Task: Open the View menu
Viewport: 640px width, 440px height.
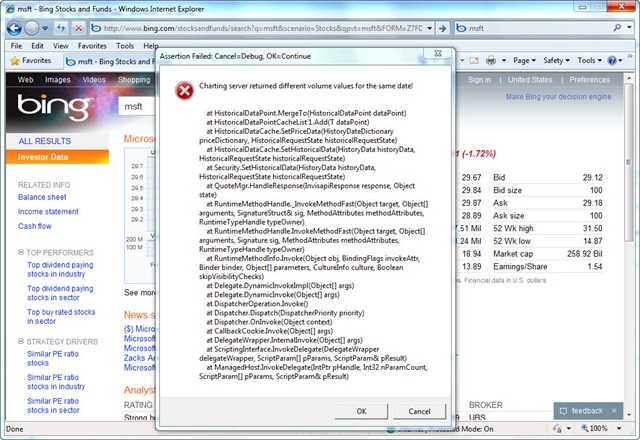Action: [62, 46]
